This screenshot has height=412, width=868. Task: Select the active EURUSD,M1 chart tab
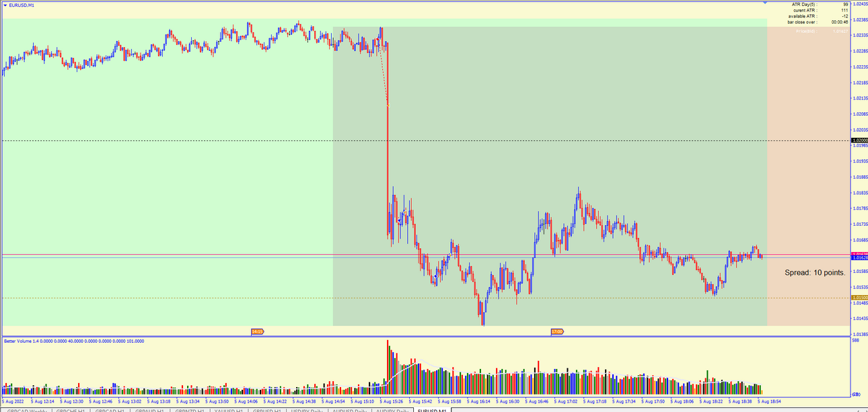pyautogui.click(x=431, y=410)
